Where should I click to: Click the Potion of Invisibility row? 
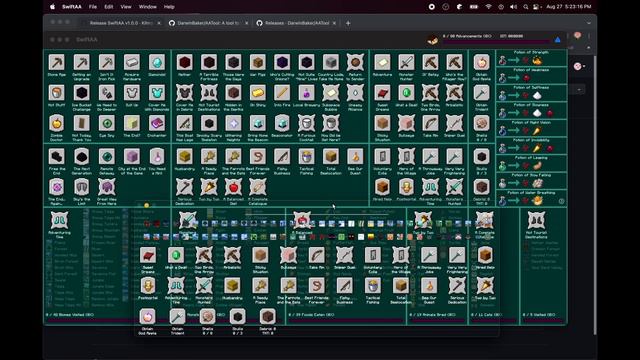(x=531, y=146)
